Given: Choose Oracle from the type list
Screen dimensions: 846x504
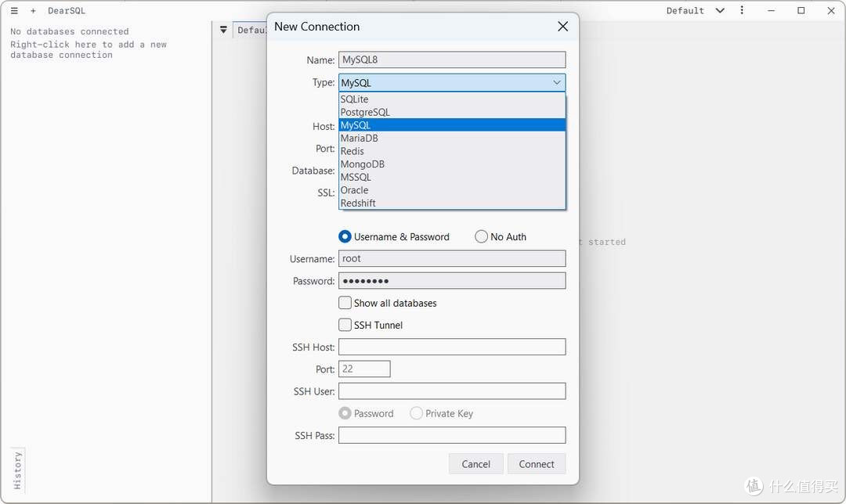Looking at the screenshot, I should [x=452, y=189].
